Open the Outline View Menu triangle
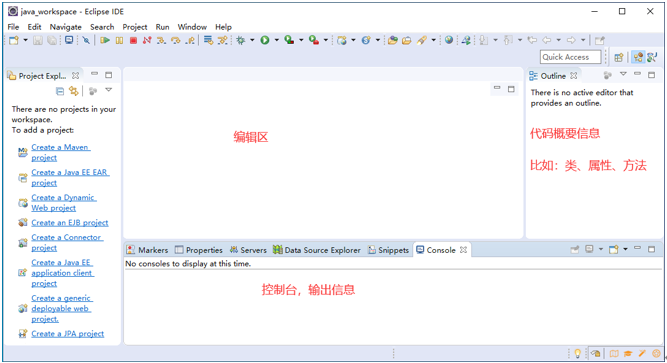 click(x=623, y=74)
